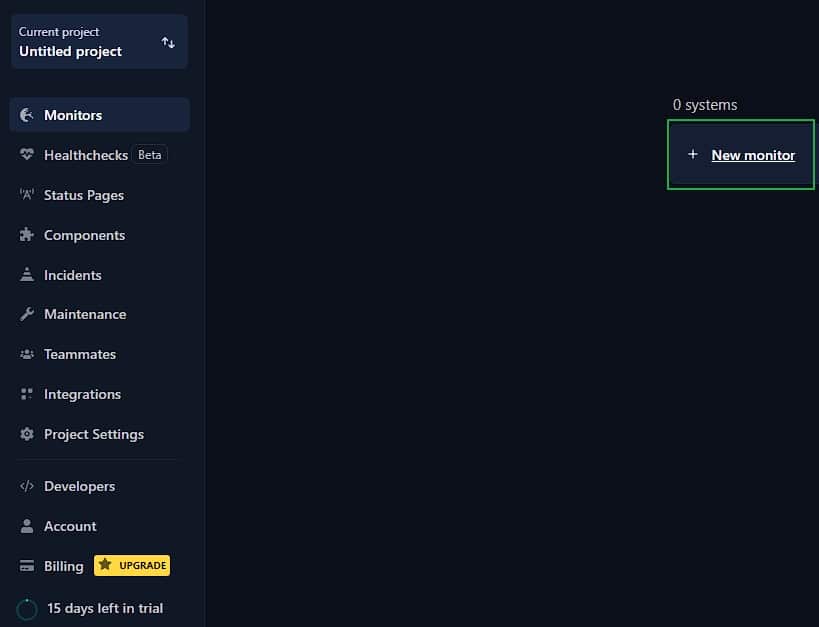Click the Status Pages broadcast icon

pos(27,195)
